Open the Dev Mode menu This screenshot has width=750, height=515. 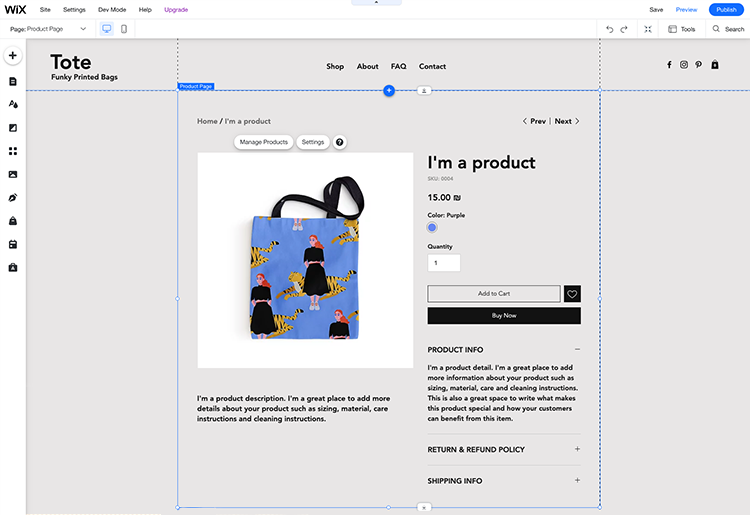pyautogui.click(x=112, y=9)
